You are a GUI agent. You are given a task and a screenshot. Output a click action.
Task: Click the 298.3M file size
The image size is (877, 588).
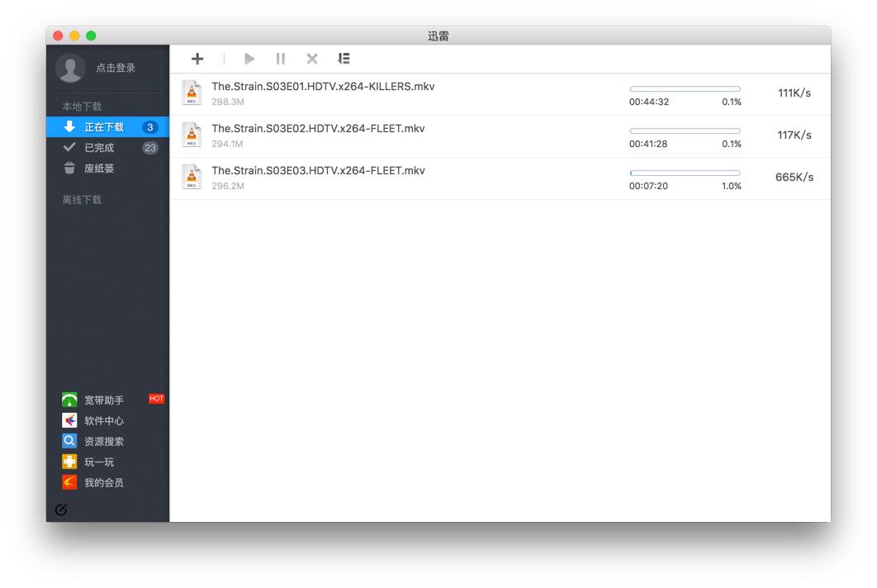(x=228, y=102)
